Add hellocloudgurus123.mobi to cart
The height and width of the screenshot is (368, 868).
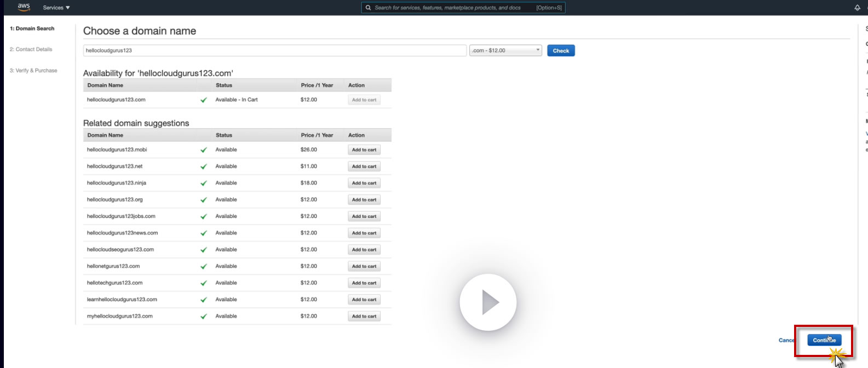point(364,150)
